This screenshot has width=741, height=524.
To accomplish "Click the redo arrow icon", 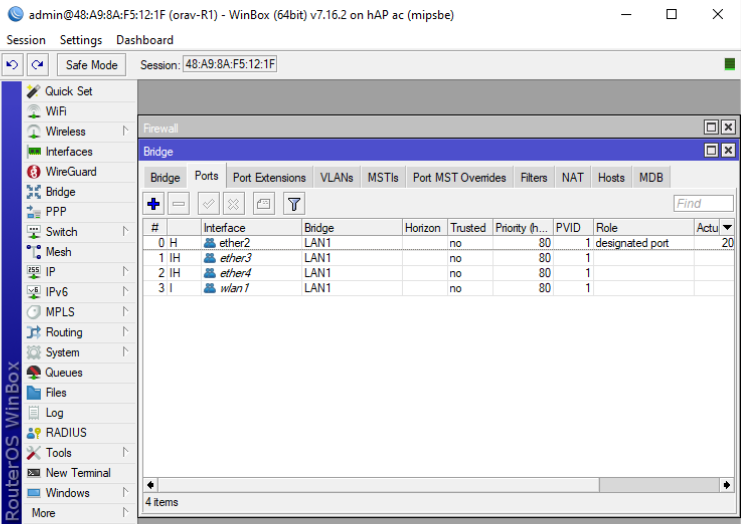I will [x=37, y=65].
